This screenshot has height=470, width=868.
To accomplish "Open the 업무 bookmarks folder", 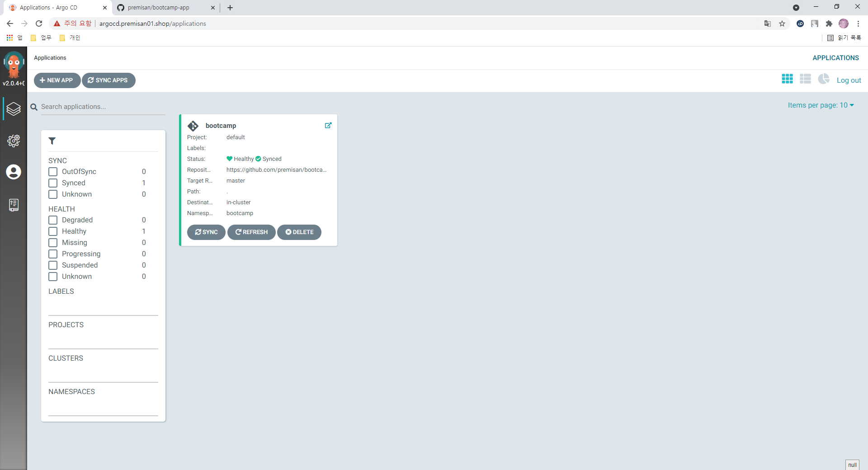I will point(41,38).
